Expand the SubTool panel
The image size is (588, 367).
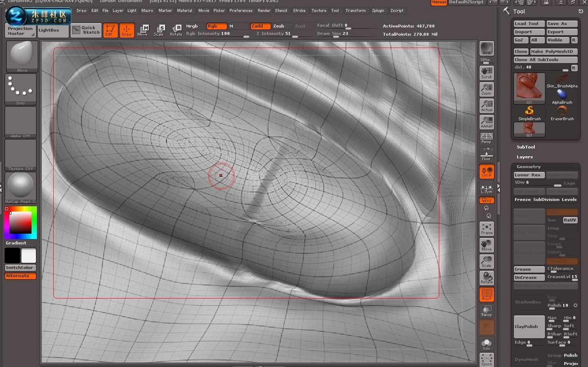526,147
